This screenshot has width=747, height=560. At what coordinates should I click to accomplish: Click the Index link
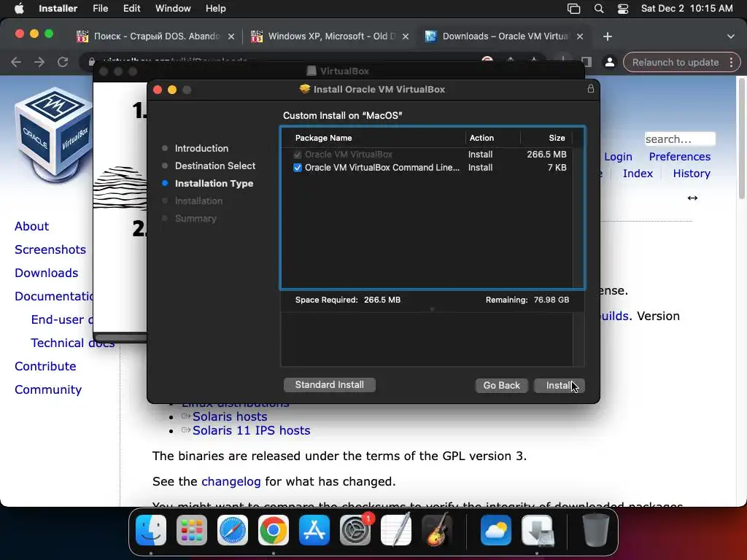[x=638, y=174]
